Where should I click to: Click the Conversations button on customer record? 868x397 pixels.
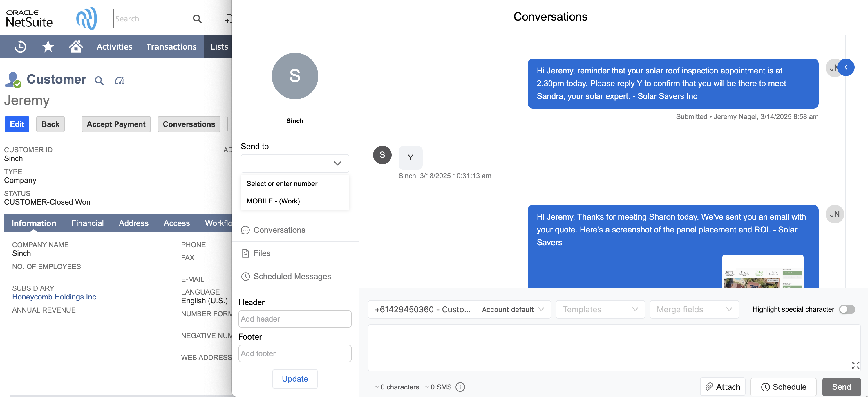pos(189,124)
